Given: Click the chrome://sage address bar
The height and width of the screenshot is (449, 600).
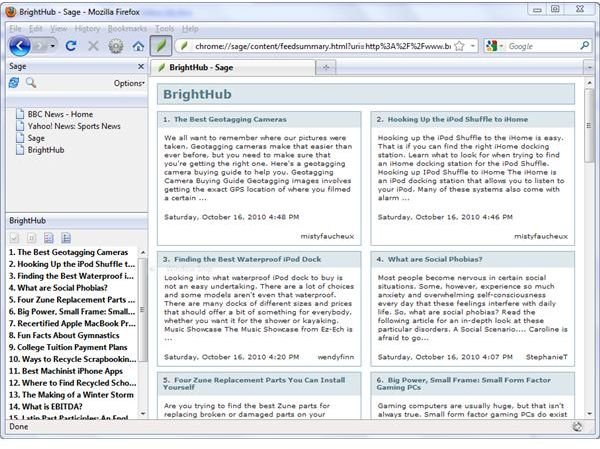Looking at the screenshot, I should pos(323,46).
